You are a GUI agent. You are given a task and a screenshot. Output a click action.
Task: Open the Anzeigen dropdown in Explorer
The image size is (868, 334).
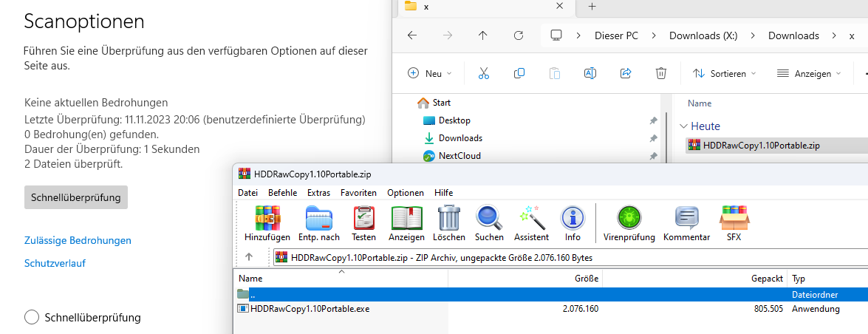[x=809, y=73]
